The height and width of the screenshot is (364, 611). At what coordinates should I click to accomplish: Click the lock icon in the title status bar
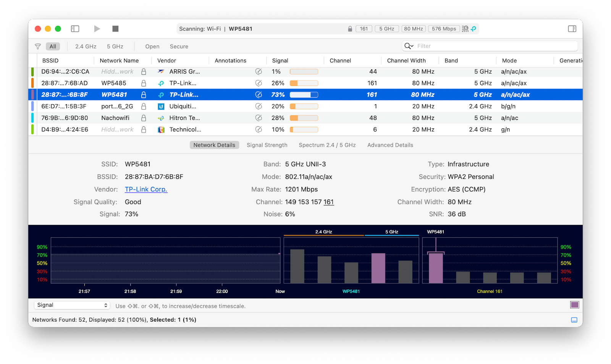(350, 29)
